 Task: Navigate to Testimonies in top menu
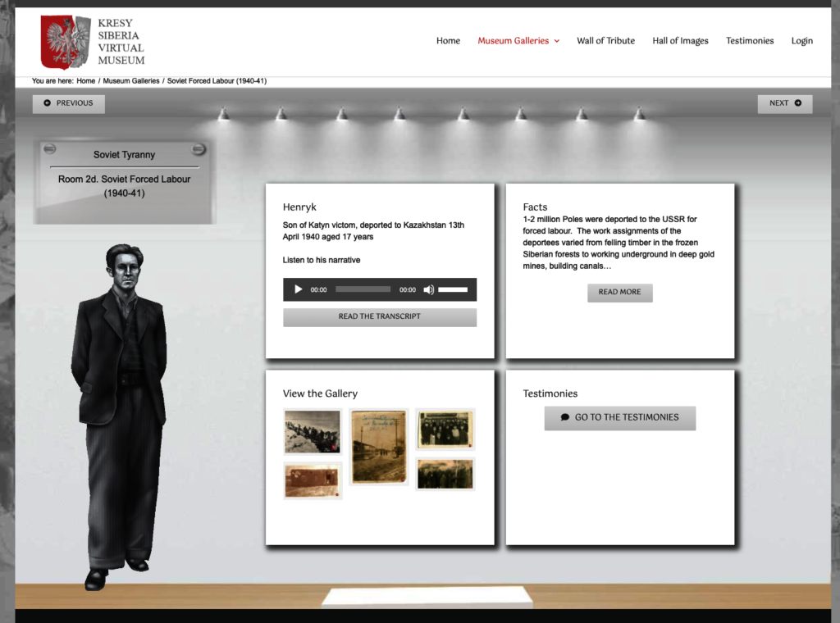pyautogui.click(x=749, y=41)
